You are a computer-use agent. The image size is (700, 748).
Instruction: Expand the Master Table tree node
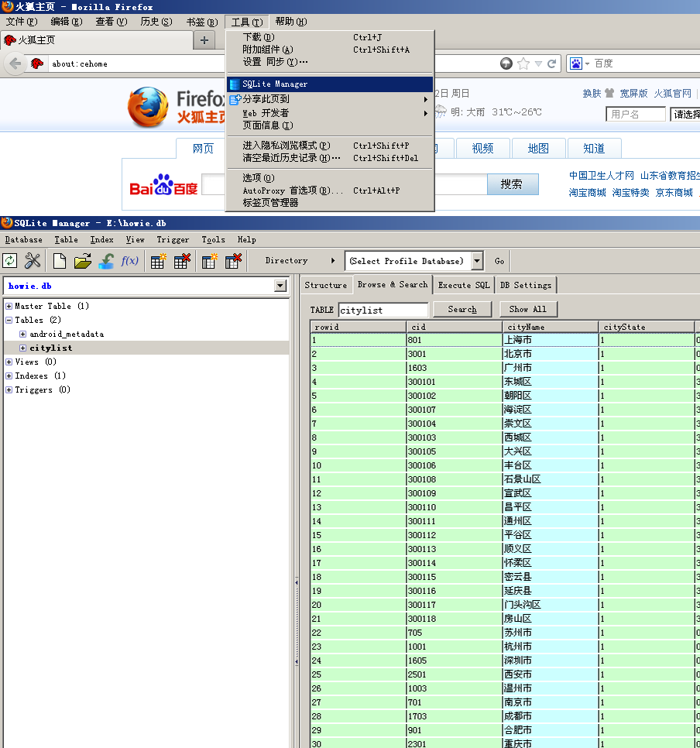click(9, 307)
